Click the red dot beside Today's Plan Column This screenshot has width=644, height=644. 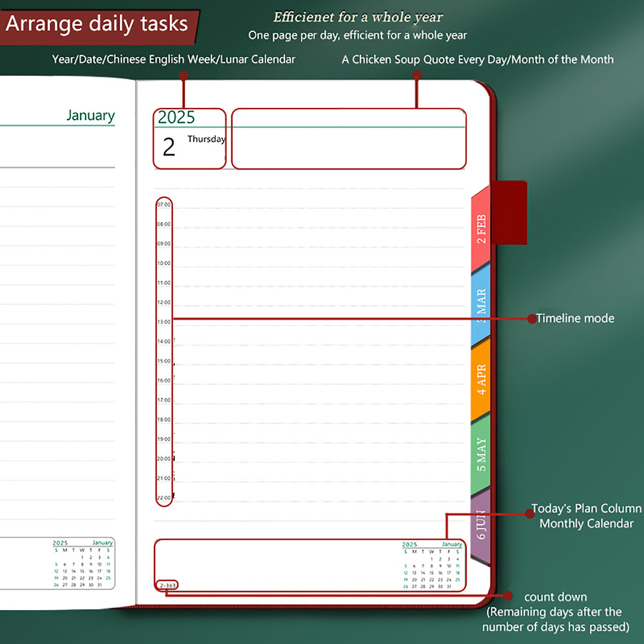(x=530, y=514)
